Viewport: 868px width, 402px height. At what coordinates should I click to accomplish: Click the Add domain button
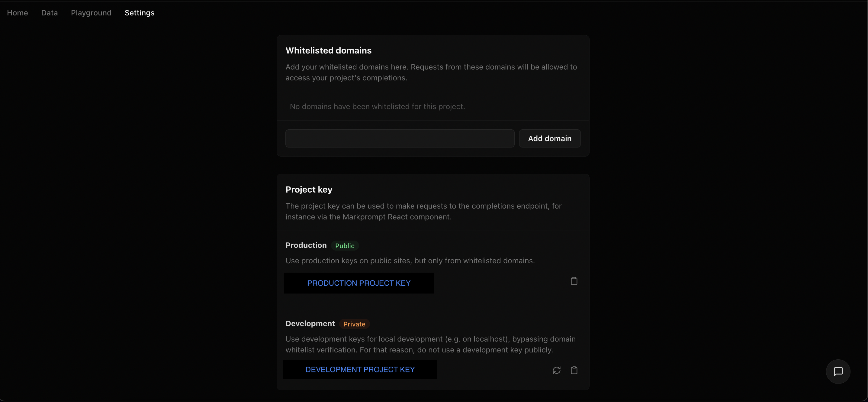point(550,138)
